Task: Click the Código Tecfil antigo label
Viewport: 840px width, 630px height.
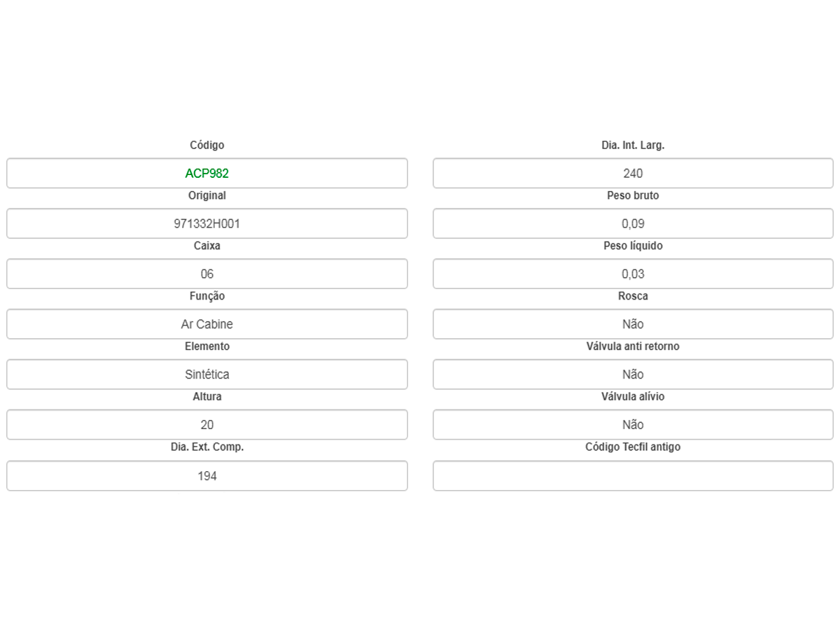Action: [633, 447]
